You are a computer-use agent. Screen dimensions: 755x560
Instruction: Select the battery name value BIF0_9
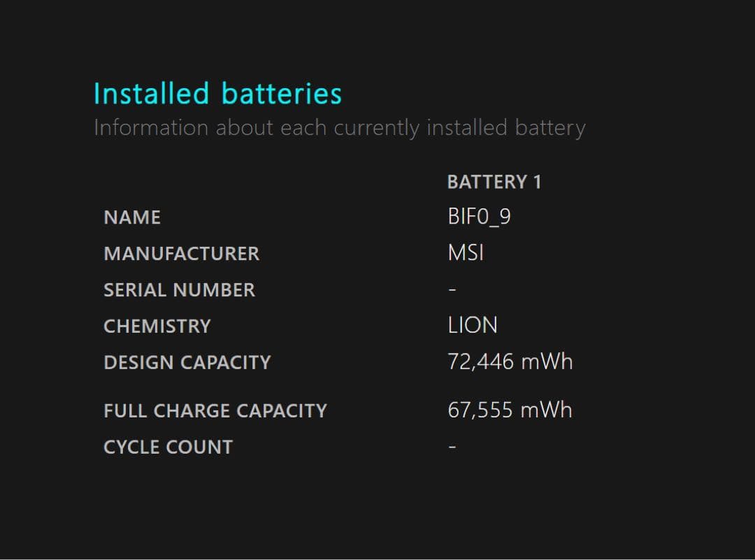pos(479,217)
